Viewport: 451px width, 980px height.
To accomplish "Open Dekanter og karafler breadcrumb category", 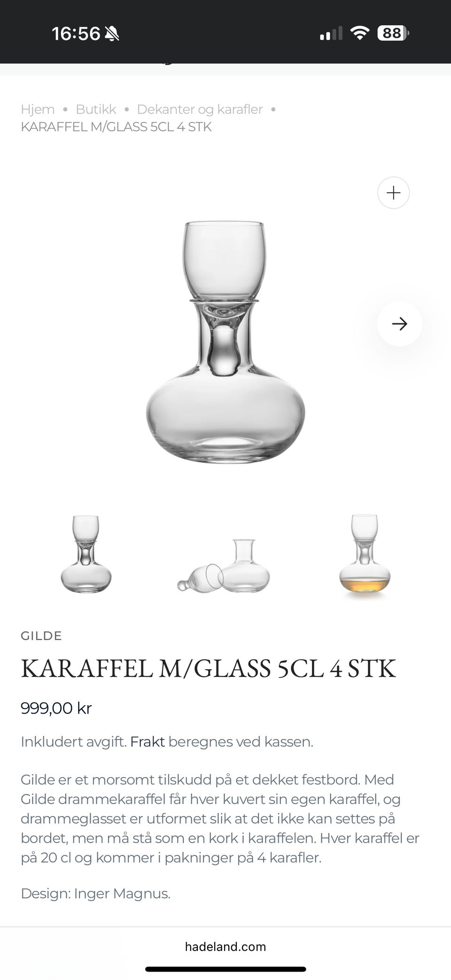I will click(x=200, y=109).
